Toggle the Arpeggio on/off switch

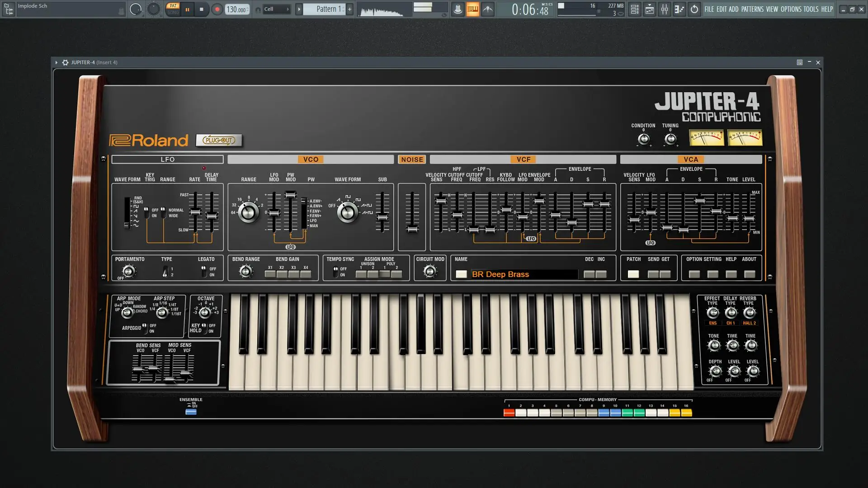145,327
